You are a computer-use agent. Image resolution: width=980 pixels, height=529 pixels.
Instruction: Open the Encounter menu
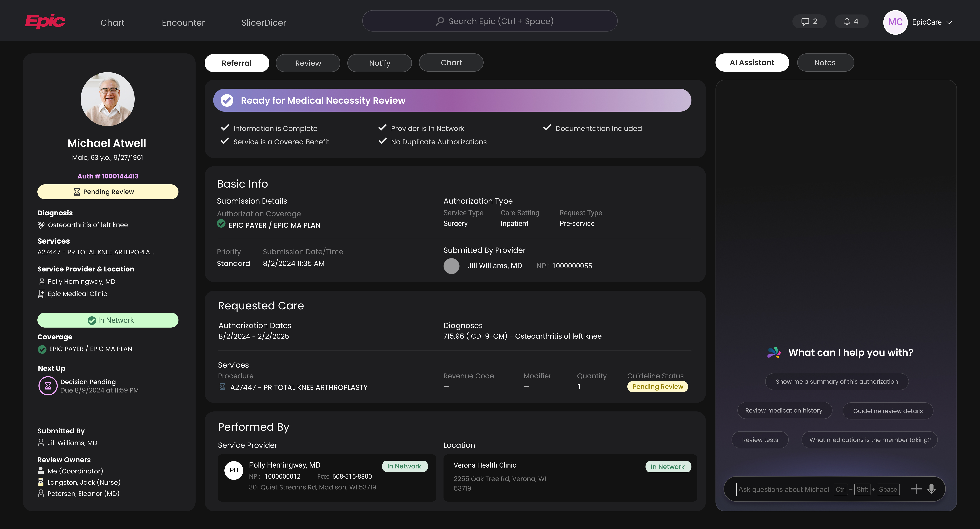(183, 22)
